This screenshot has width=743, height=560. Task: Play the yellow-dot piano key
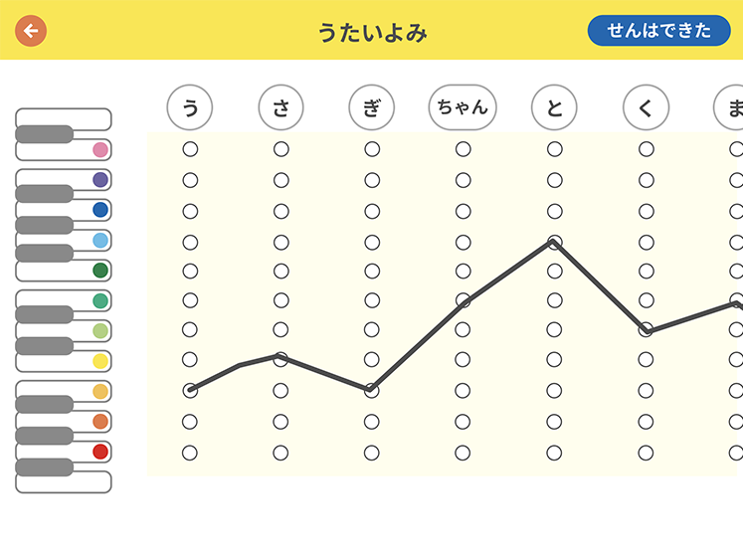click(64, 361)
